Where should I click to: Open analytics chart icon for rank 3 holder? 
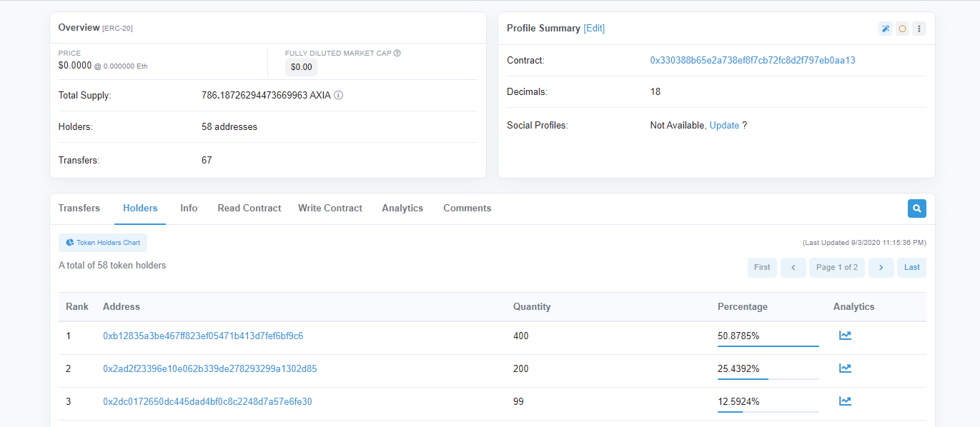coord(845,401)
